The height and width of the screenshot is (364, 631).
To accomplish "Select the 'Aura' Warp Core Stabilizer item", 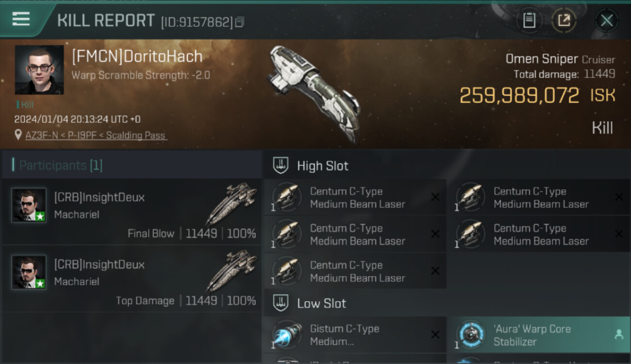I will pyautogui.click(x=538, y=335).
